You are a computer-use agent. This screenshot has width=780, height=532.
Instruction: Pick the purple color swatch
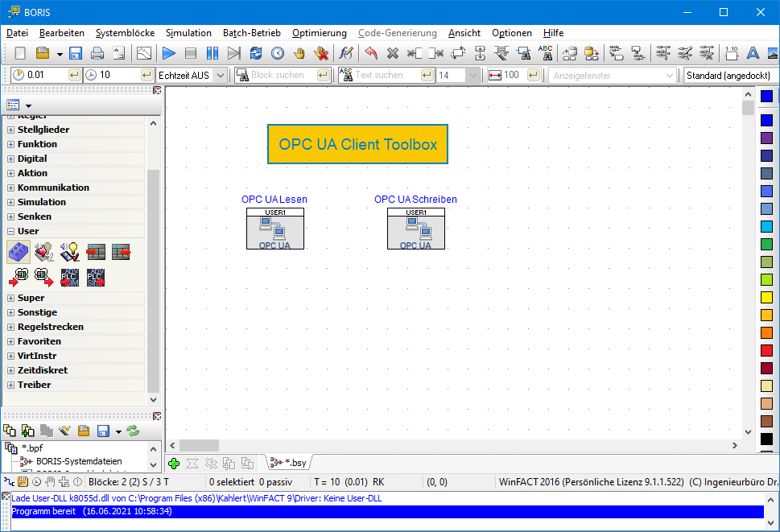pyautogui.click(x=766, y=138)
